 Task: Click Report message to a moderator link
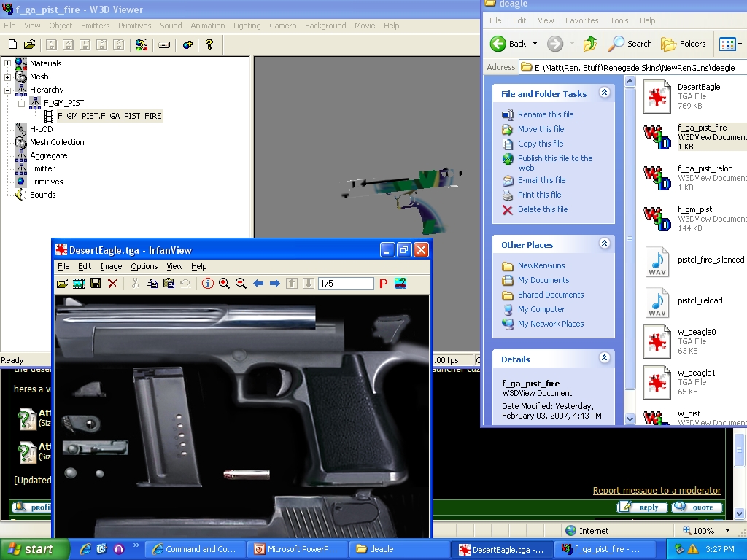point(657,491)
